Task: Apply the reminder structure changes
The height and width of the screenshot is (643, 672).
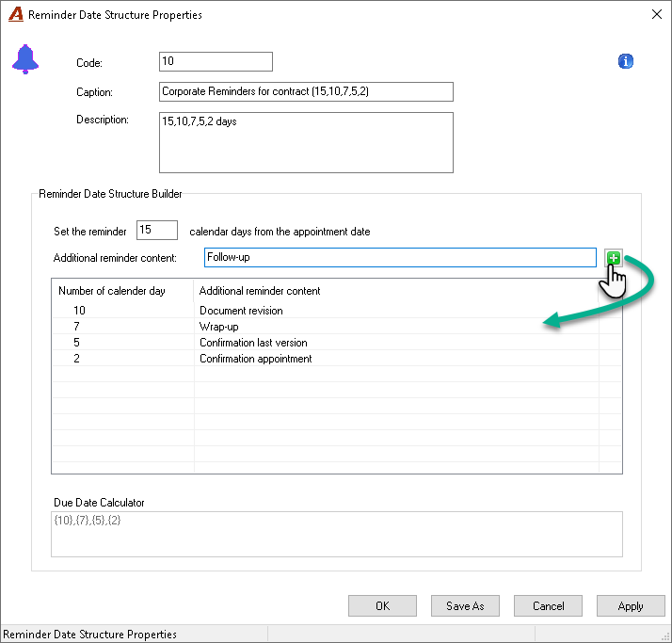Action: [631, 605]
